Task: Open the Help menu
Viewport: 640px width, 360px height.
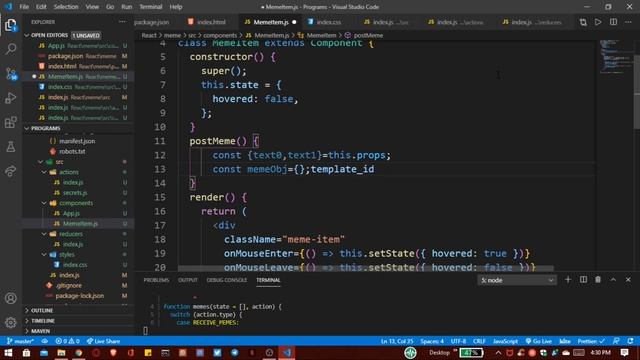Action: point(176,7)
